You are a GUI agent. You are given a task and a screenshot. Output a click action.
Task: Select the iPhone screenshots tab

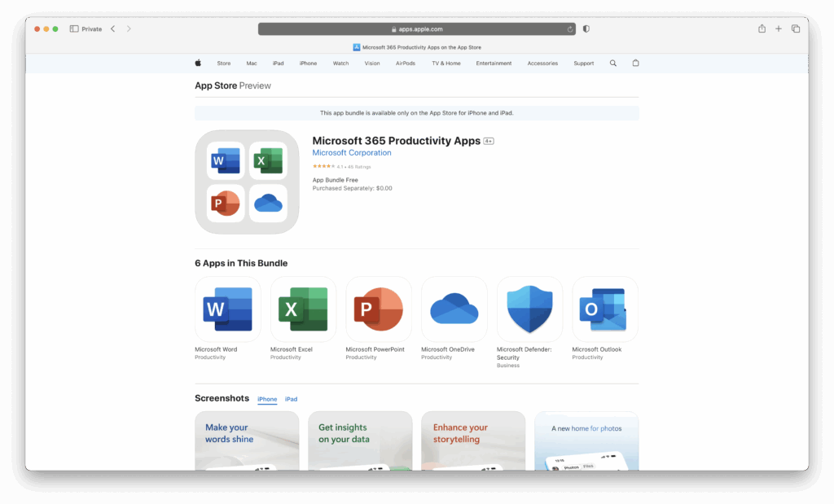(x=267, y=399)
